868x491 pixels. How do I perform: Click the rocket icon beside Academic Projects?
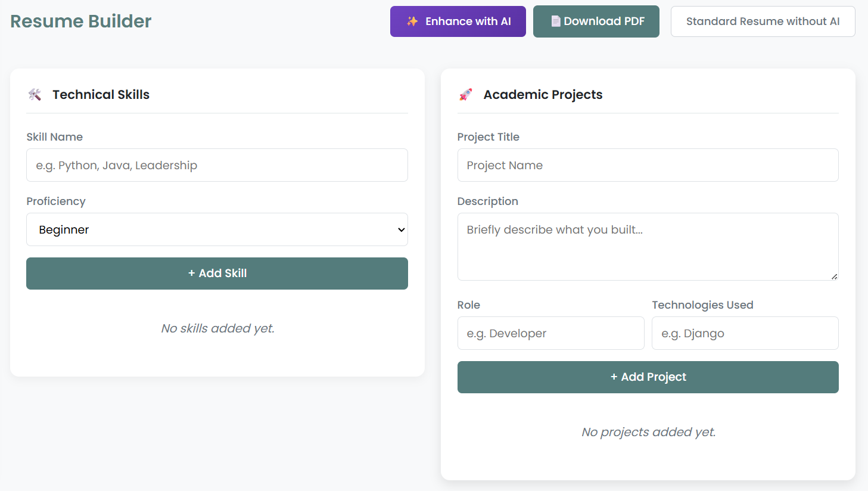[466, 95]
